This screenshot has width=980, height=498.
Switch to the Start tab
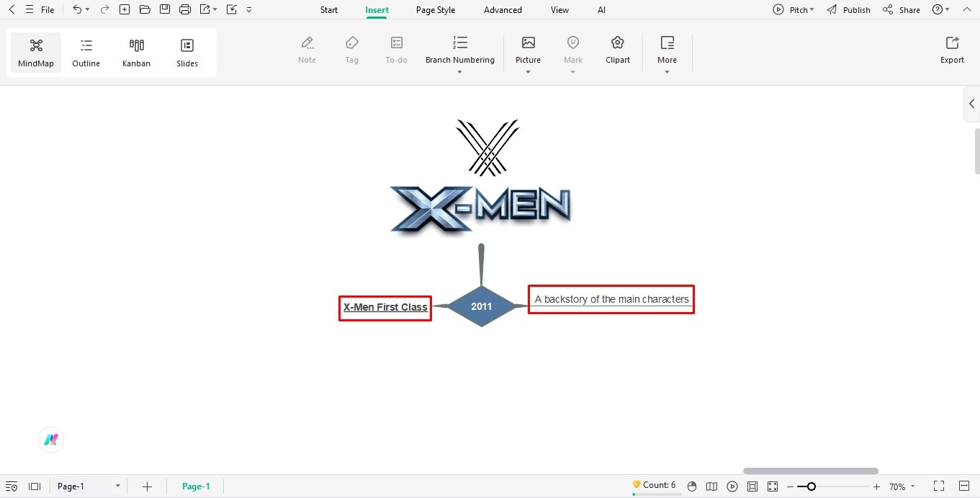(x=329, y=10)
